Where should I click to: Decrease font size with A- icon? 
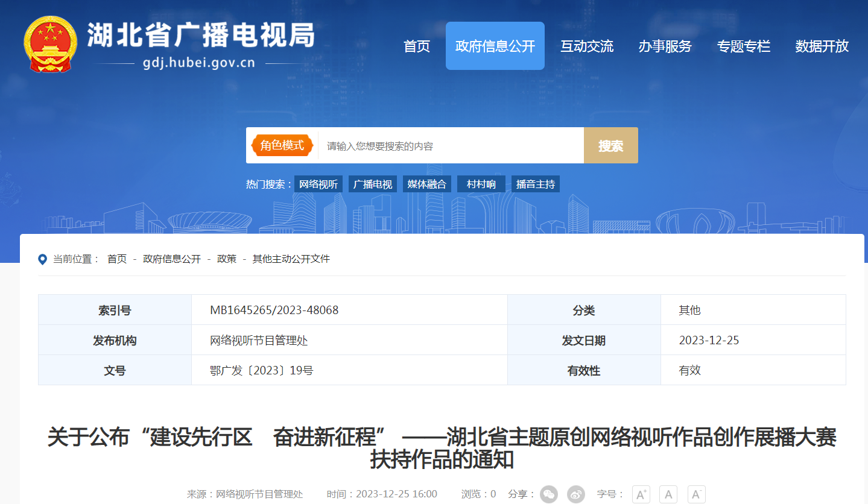696,494
